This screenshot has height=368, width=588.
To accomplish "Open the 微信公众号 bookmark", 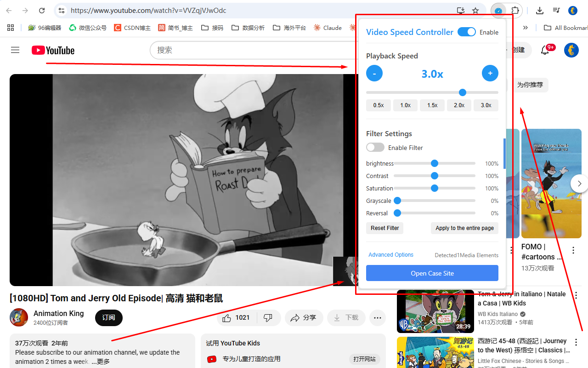I will (x=88, y=28).
